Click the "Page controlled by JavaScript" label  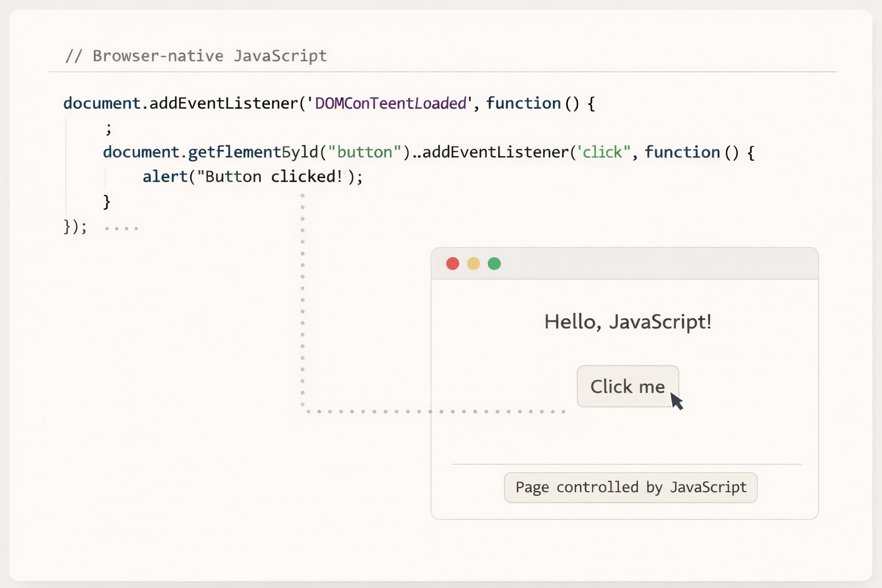630,488
